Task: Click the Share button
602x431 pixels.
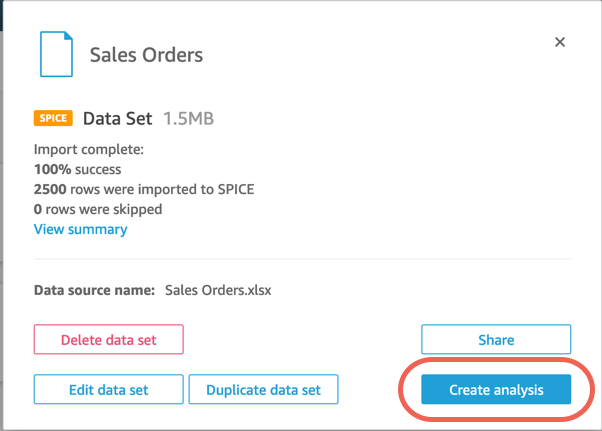Action: click(495, 340)
